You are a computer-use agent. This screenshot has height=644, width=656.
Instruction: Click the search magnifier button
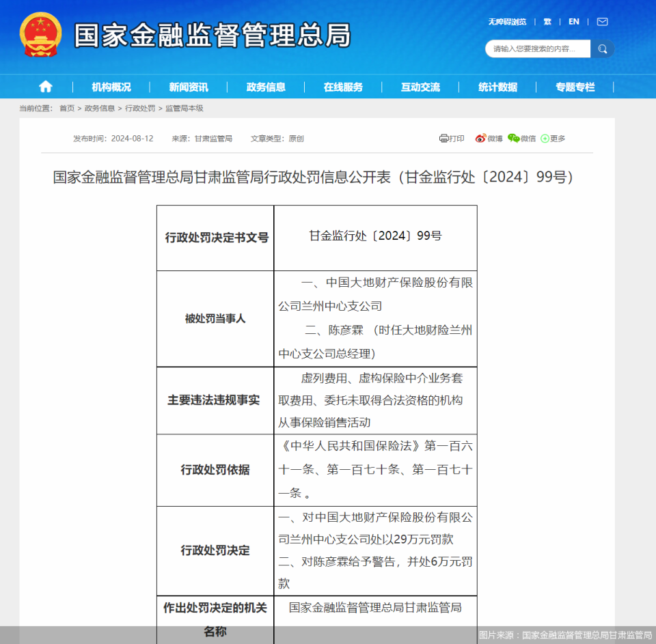[x=601, y=48]
